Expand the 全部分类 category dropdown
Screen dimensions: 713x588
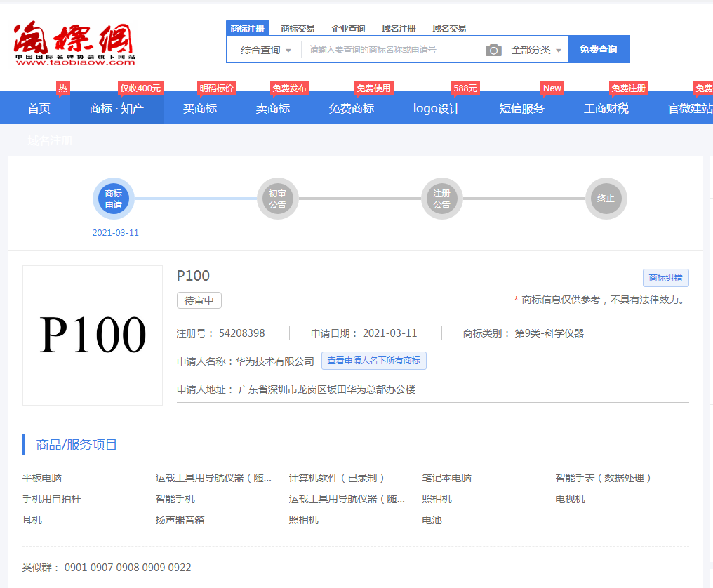[536, 50]
